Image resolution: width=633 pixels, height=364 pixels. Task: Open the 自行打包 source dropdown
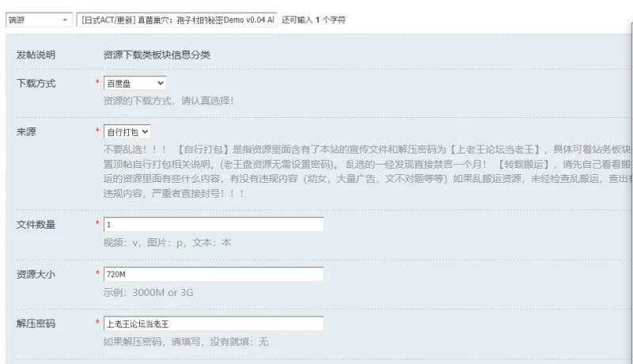click(x=127, y=131)
